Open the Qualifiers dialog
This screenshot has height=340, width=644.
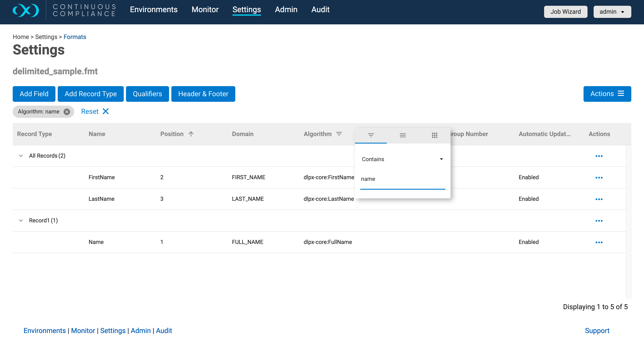coord(148,94)
